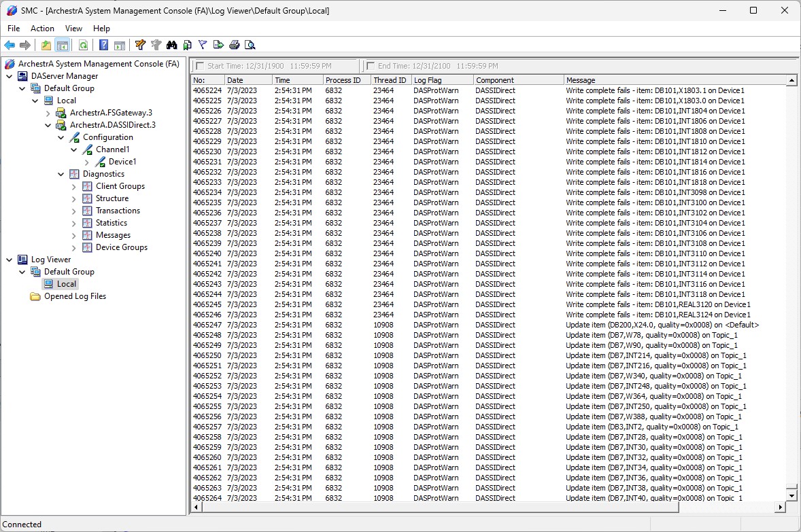Image resolution: width=801 pixels, height=532 pixels.
Task: Expand the Device Groups node arrow
Action: [73, 247]
